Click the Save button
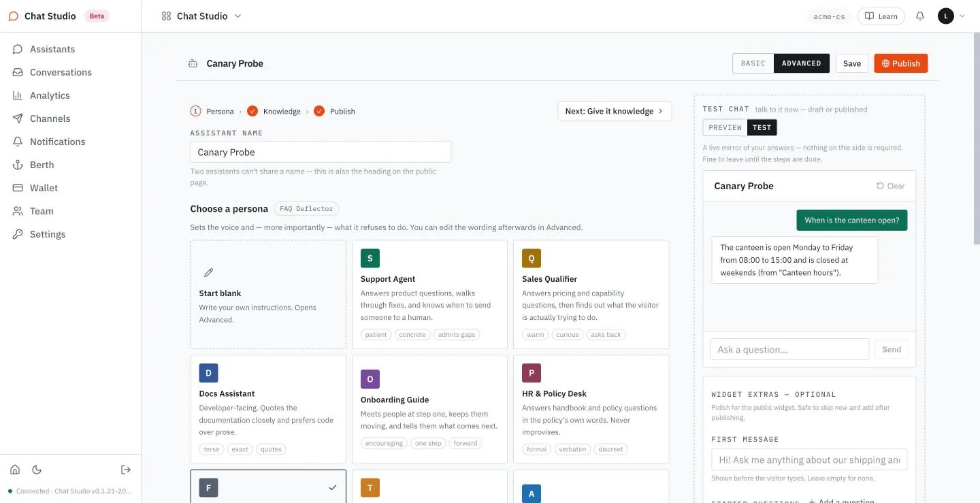980x503 pixels. pyautogui.click(x=852, y=63)
